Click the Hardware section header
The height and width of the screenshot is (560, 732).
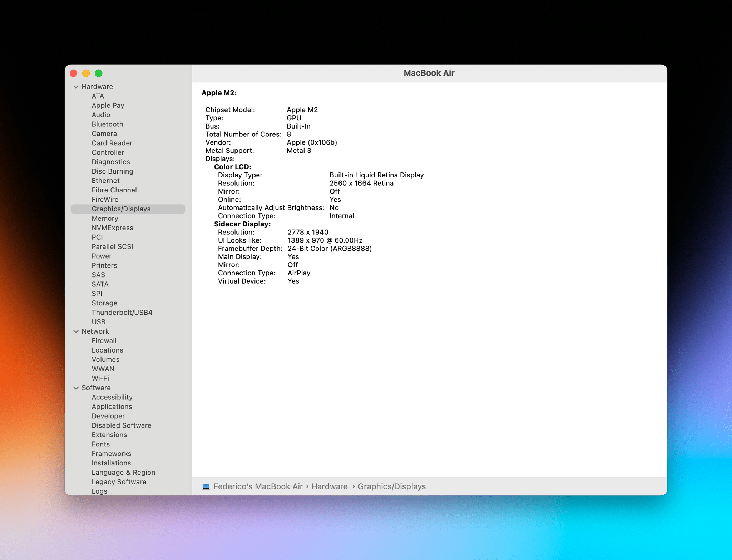click(97, 87)
